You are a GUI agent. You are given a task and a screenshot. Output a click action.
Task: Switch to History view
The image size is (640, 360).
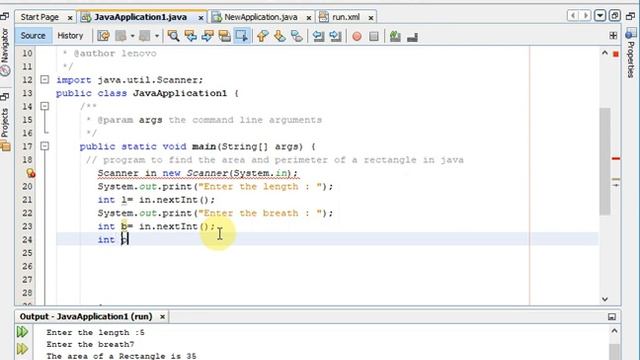pyautogui.click(x=70, y=36)
